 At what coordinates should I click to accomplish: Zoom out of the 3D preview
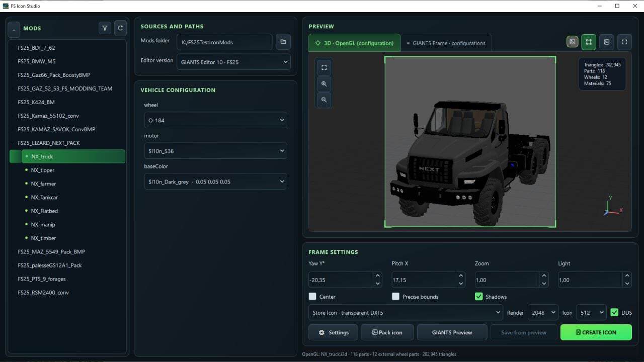324,100
